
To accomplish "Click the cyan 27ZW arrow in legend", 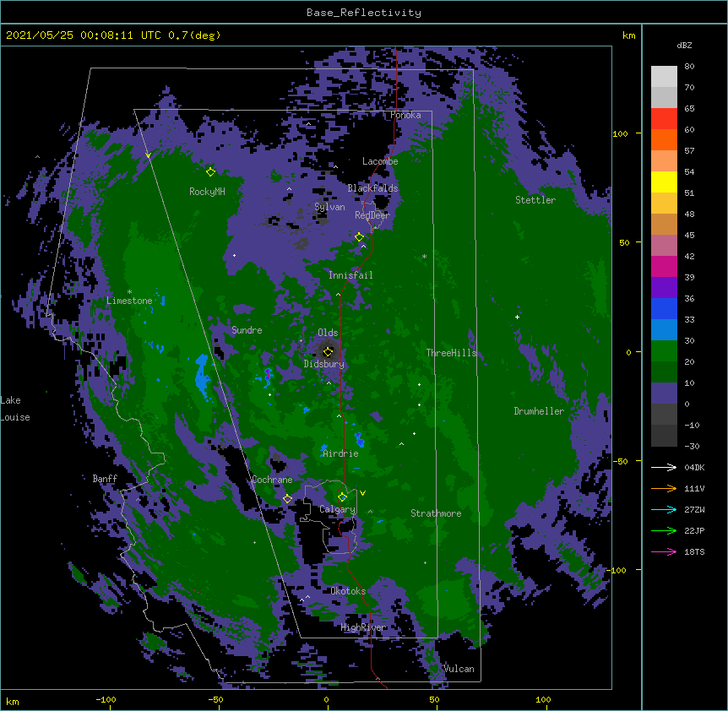I will [664, 509].
